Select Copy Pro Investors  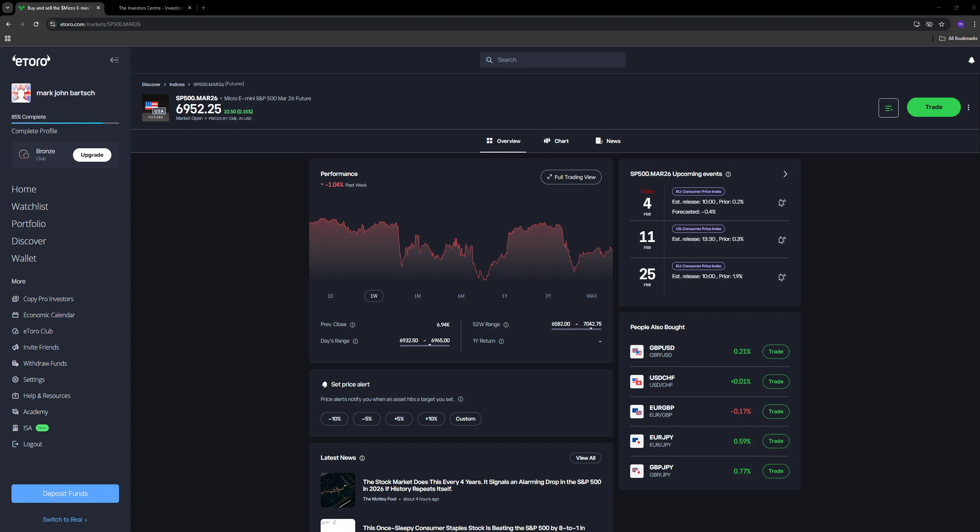click(48, 298)
